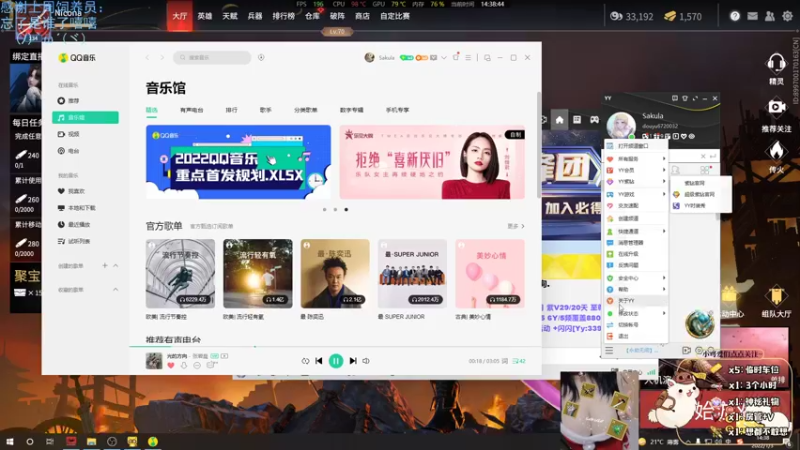Collapse the created playlists section
The image size is (800, 450).
click(x=115, y=265)
